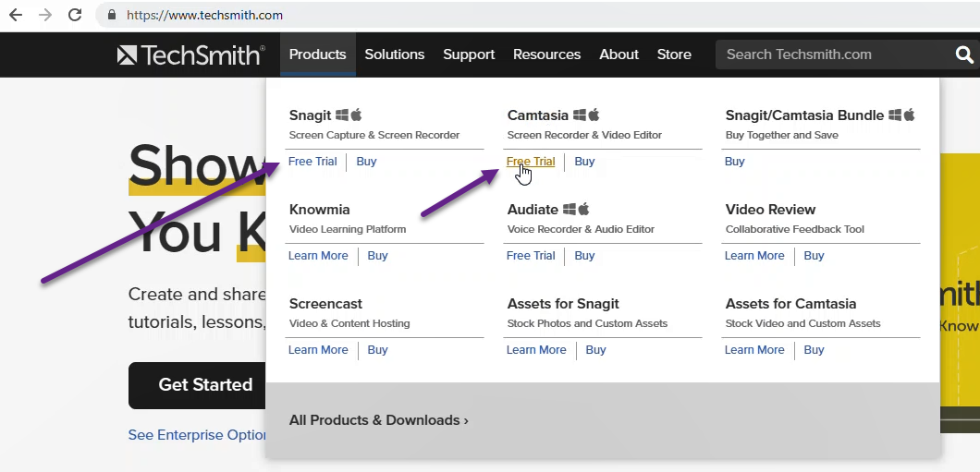Click Free Trial under Camtasia
This screenshot has width=980, height=472.
(x=531, y=162)
